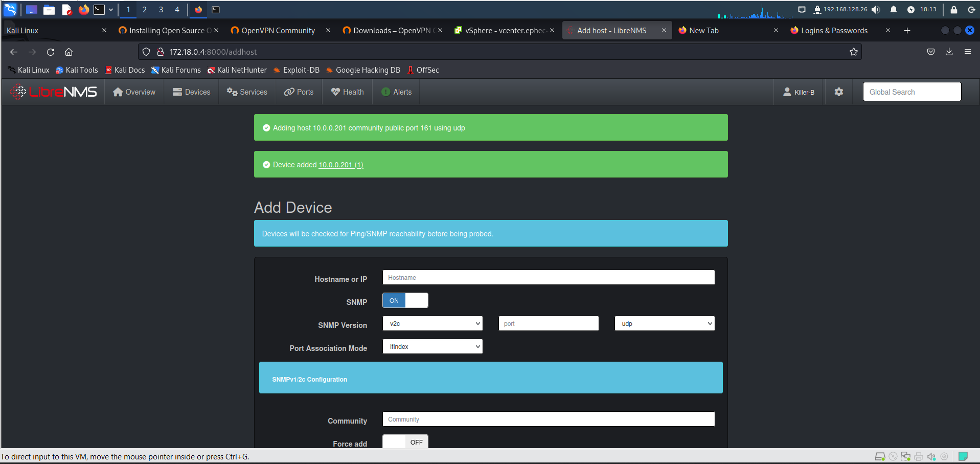The height and width of the screenshot is (464, 980).
Task: Open LibreNMS settings with the gear icon
Action: [x=838, y=92]
